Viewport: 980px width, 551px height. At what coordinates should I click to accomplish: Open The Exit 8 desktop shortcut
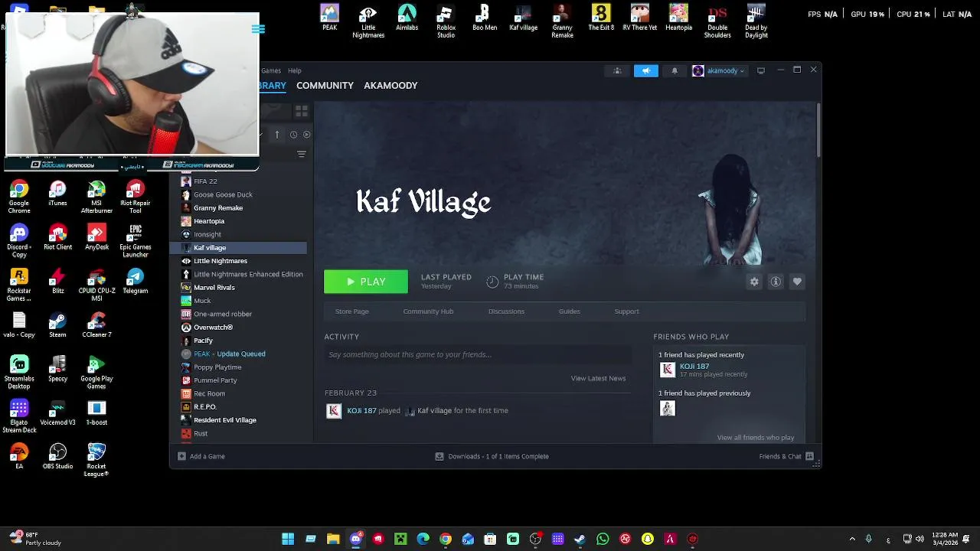pos(601,18)
